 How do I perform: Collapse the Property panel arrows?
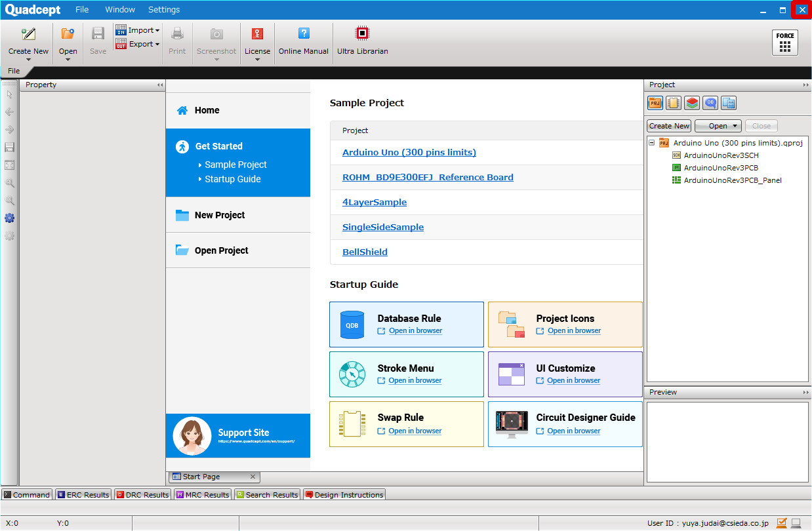pyautogui.click(x=160, y=85)
